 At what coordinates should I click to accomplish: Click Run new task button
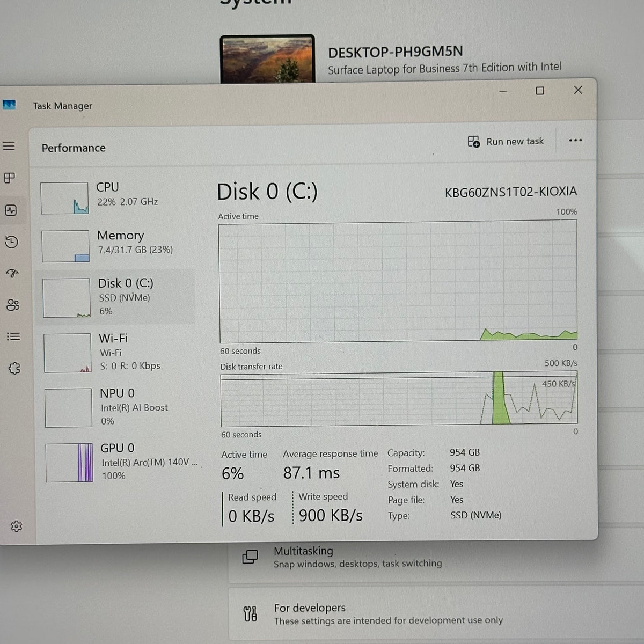tap(506, 142)
